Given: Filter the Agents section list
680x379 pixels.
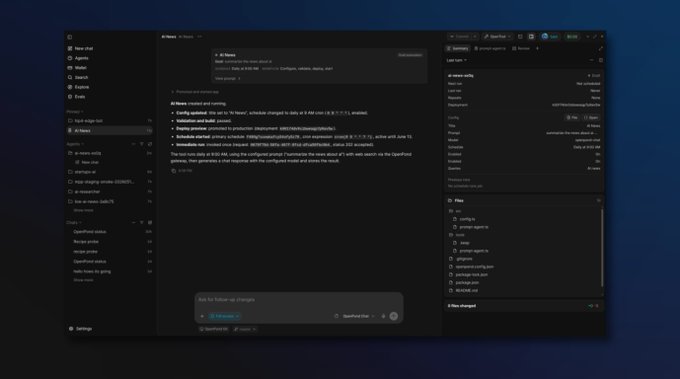Looking at the screenshot, I should coord(141,144).
